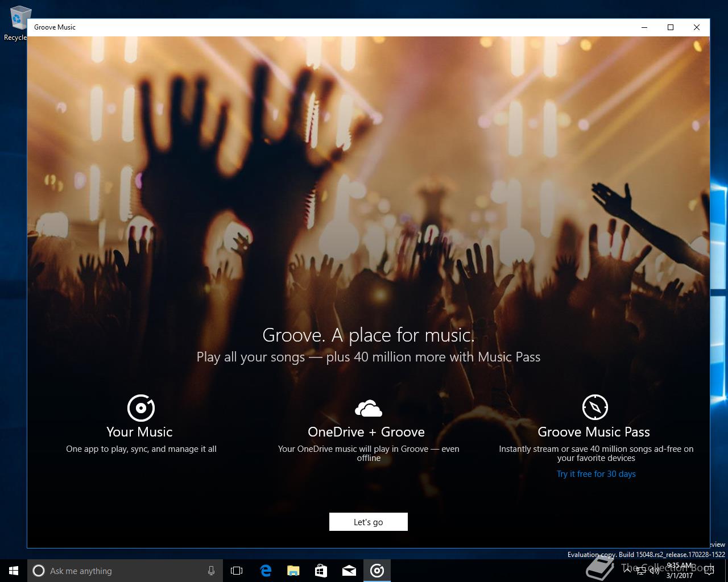Screen dimensions: 728x582
Task: Maximize the Groove Music window
Action: tap(671, 27)
